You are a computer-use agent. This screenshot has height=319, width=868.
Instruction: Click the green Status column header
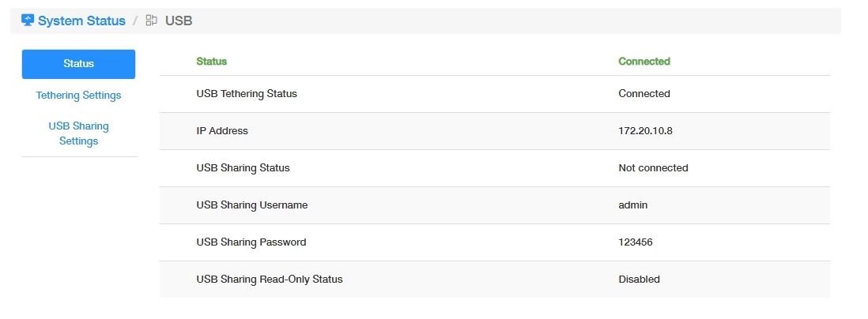pyautogui.click(x=211, y=62)
